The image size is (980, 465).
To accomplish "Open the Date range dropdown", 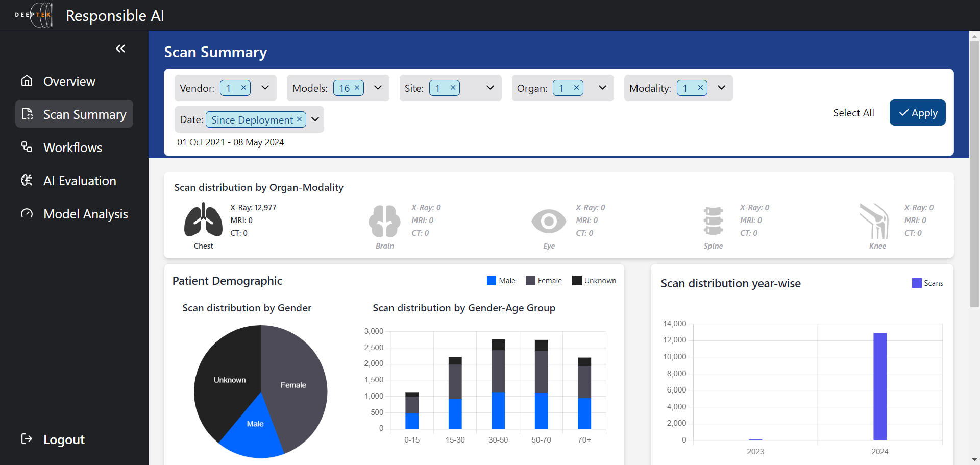I will point(315,119).
